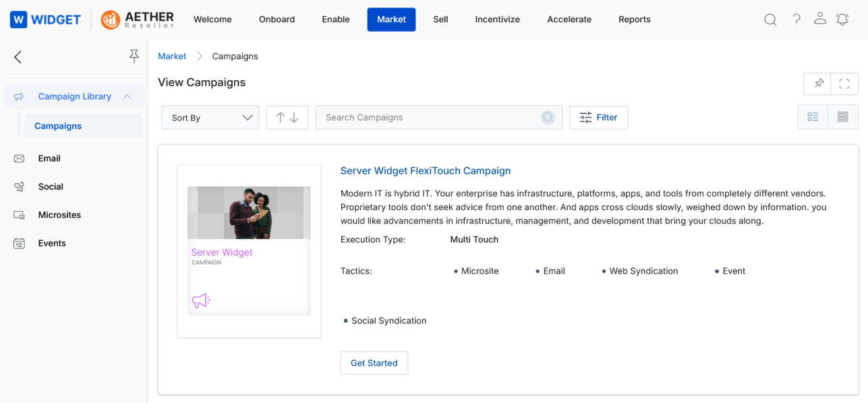The height and width of the screenshot is (403, 868).
Task: Click the Server Widget campaign thumbnail
Action: point(249,251)
